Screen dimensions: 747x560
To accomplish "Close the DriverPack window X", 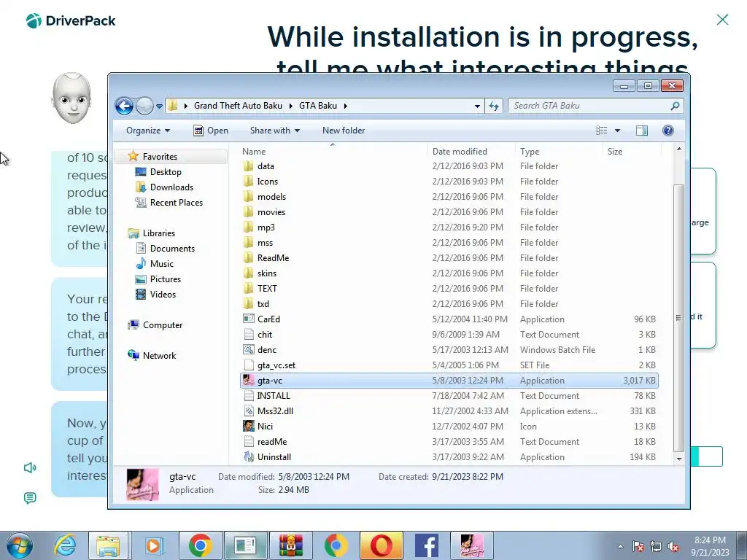I will 722,20.
